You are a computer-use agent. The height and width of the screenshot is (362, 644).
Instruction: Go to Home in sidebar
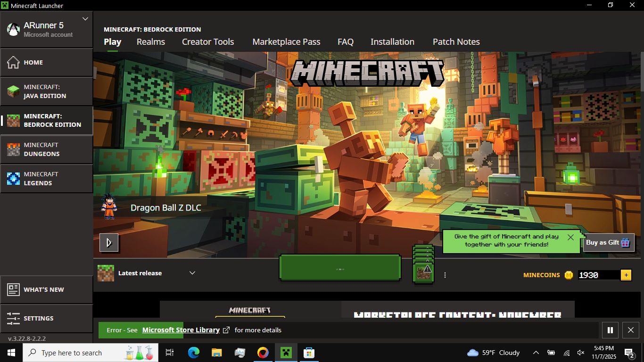coord(46,62)
